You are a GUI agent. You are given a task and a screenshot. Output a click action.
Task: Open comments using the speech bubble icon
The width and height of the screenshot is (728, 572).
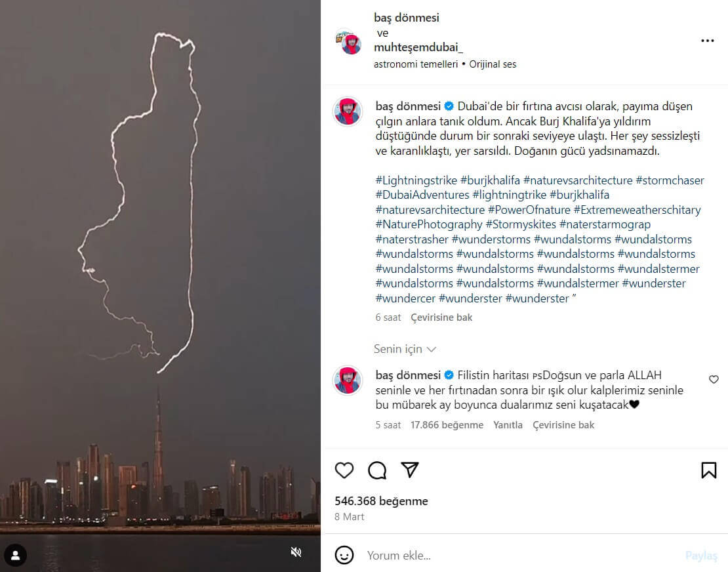click(x=377, y=470)
